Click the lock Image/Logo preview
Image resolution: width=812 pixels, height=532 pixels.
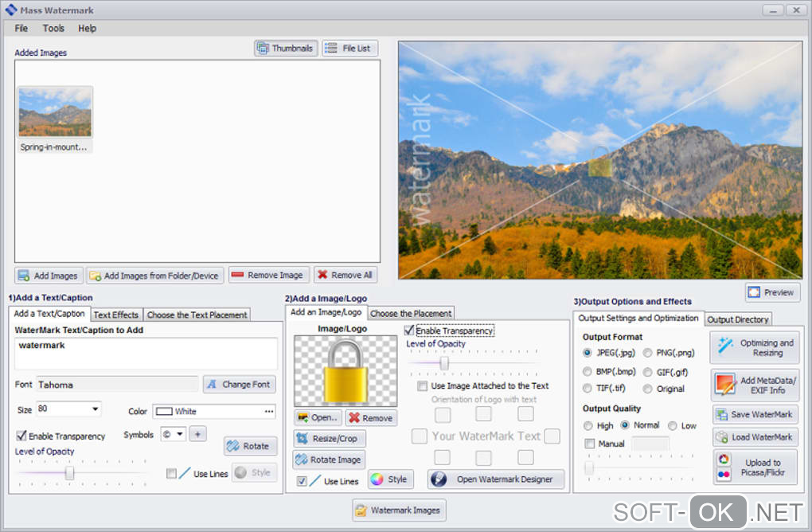345,371
